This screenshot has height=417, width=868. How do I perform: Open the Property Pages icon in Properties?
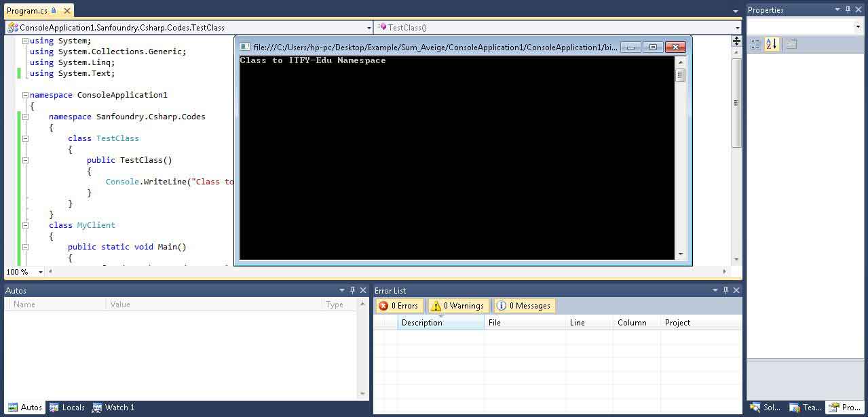791,44
